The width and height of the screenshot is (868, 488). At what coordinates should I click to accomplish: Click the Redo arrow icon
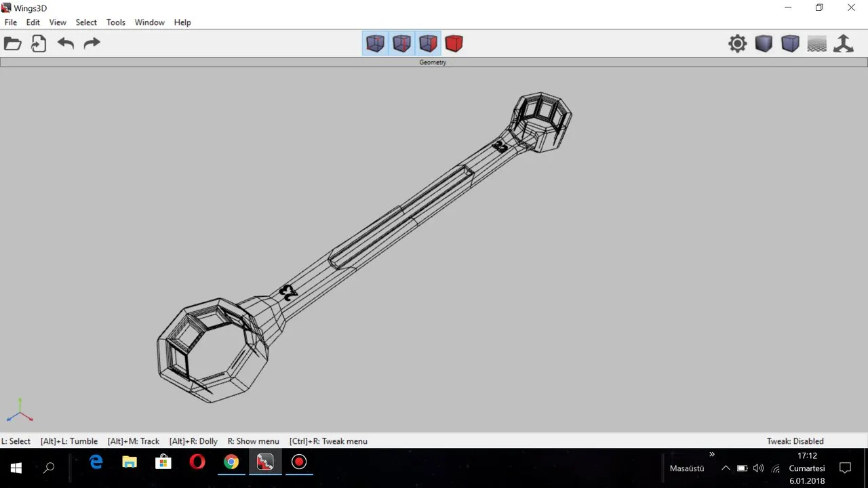click(92, 44)
